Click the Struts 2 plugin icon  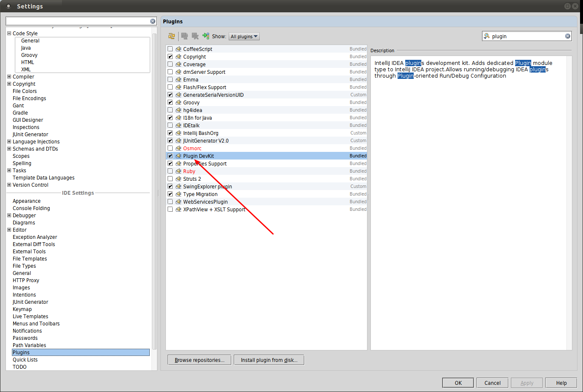click(x=179, y=179)
